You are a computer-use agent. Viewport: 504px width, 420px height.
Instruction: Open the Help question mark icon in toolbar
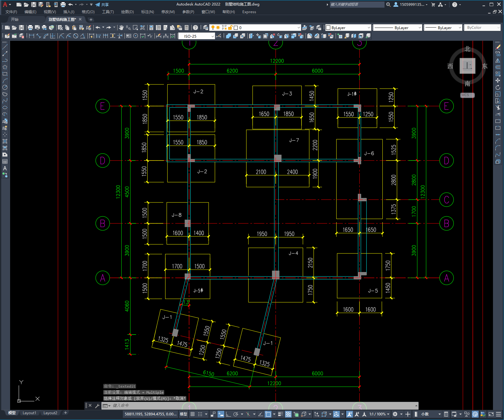pyautogui.click(x=195, y=28)
